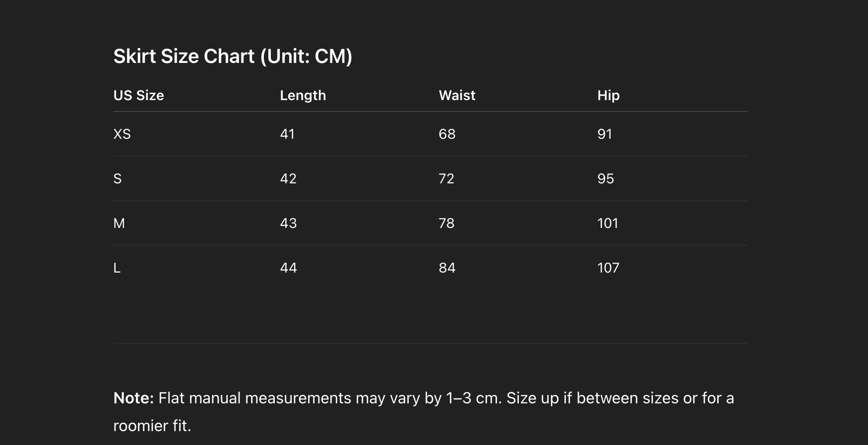Click the bold Note label

coord(134,398)
